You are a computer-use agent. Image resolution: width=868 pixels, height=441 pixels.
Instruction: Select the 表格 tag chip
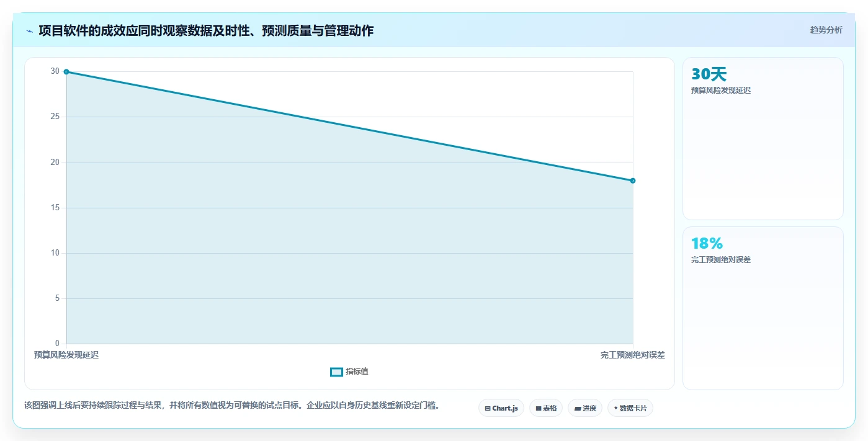546,408
